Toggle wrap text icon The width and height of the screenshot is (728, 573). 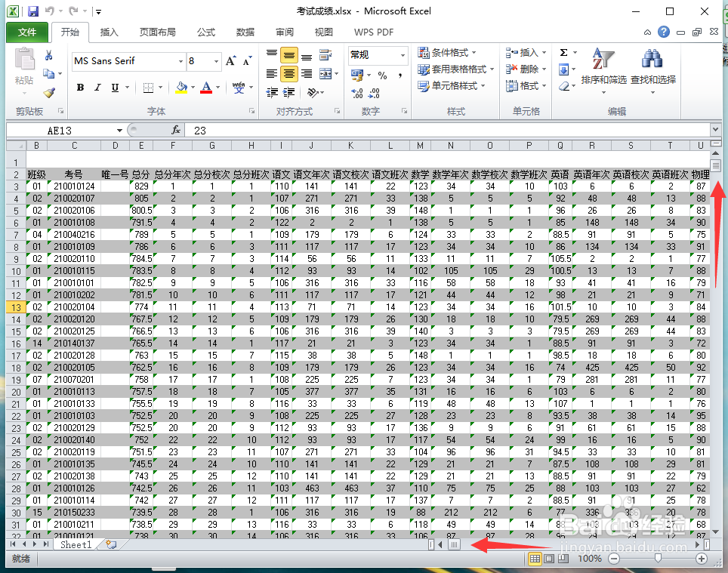pos(325,56)
